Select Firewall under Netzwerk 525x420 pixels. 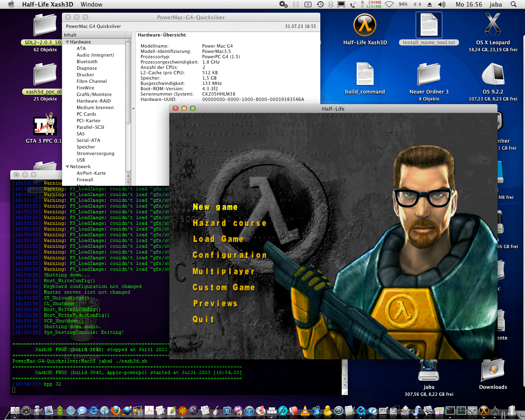pyautogui.click(x=85, y=180)
